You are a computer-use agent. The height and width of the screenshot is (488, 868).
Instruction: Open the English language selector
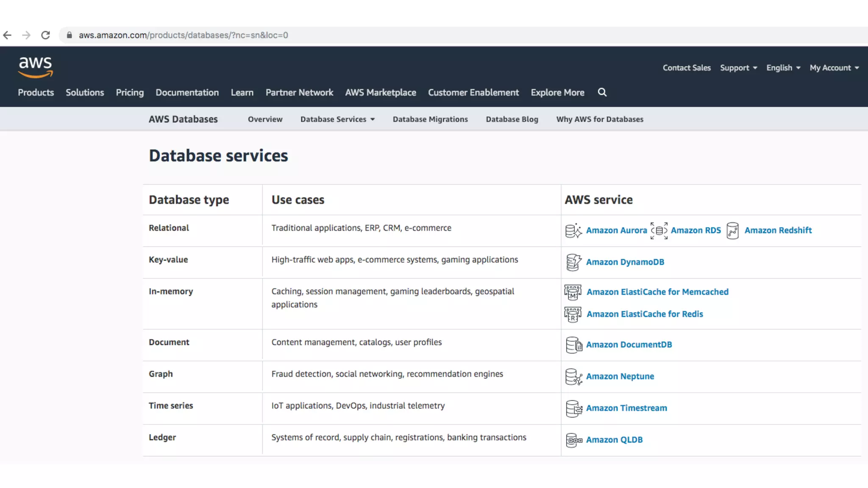point(783,68)
